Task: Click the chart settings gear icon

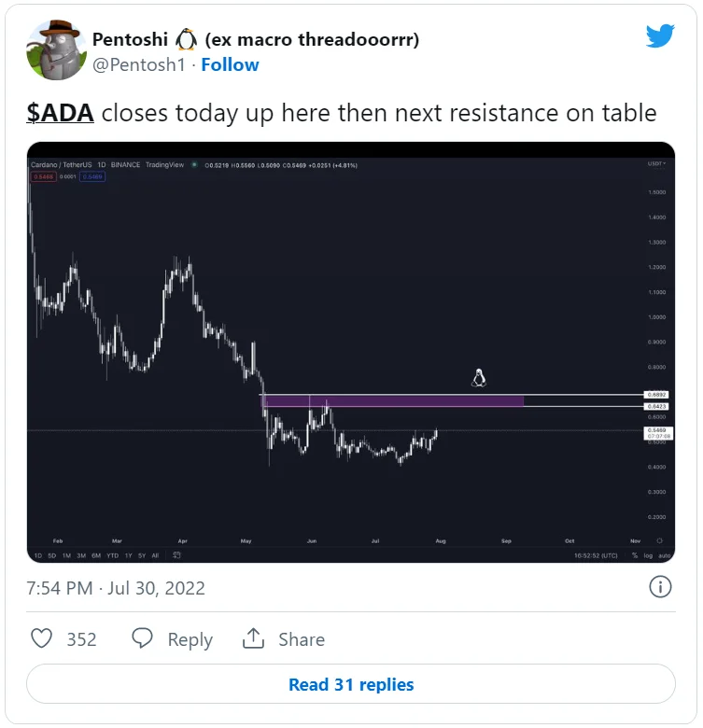Action: (x=659, y=540)
